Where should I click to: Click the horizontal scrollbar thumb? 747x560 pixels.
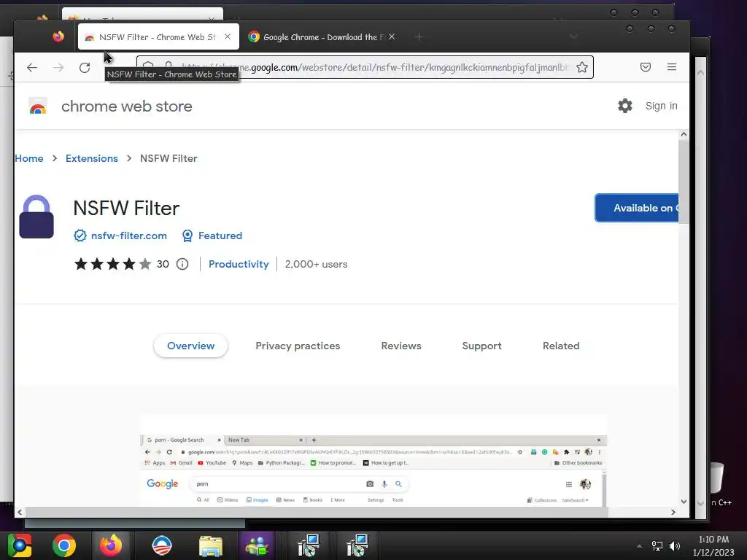point(317,512)
